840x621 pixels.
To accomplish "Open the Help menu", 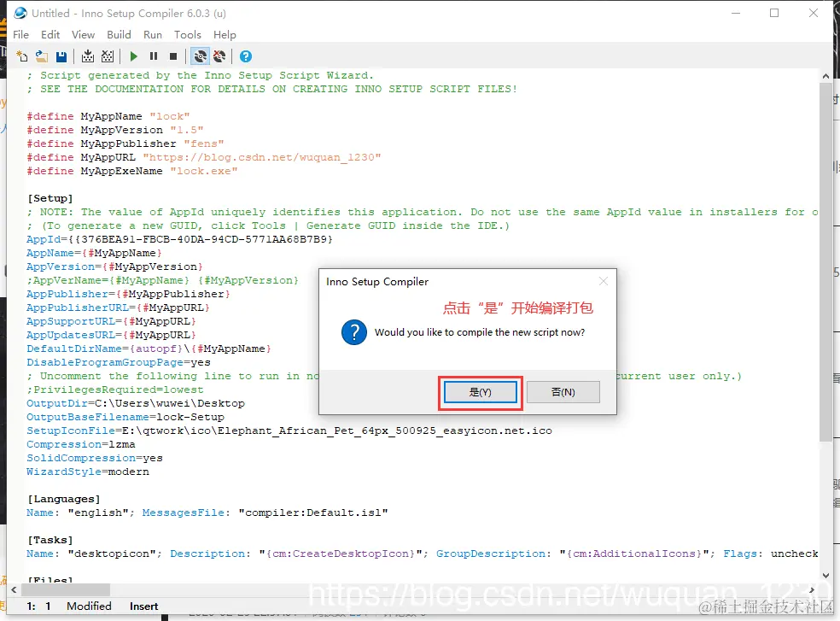I will [225, 35].
